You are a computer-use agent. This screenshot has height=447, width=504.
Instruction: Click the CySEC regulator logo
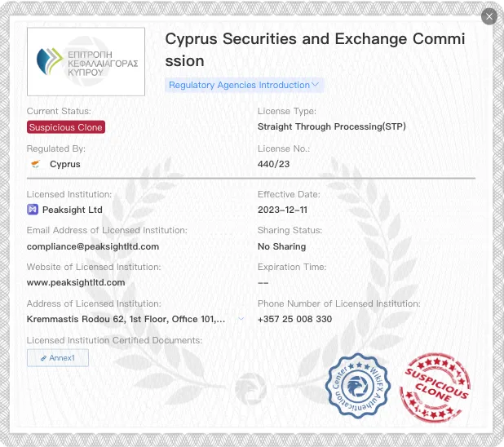tap(86, 61)
